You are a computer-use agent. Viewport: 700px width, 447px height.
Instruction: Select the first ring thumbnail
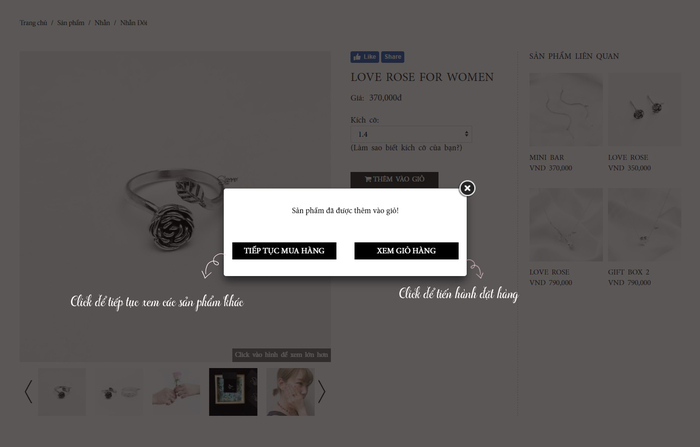[62, 392]
